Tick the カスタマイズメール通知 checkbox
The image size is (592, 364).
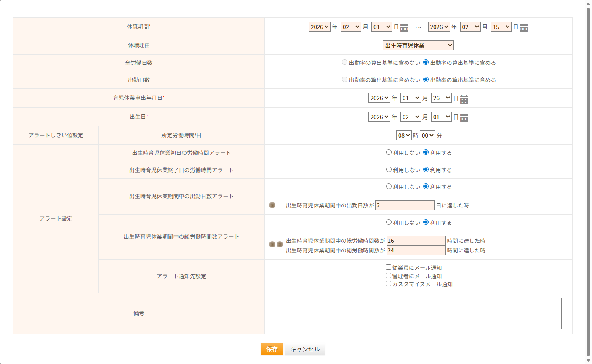(x=389, y=284)
